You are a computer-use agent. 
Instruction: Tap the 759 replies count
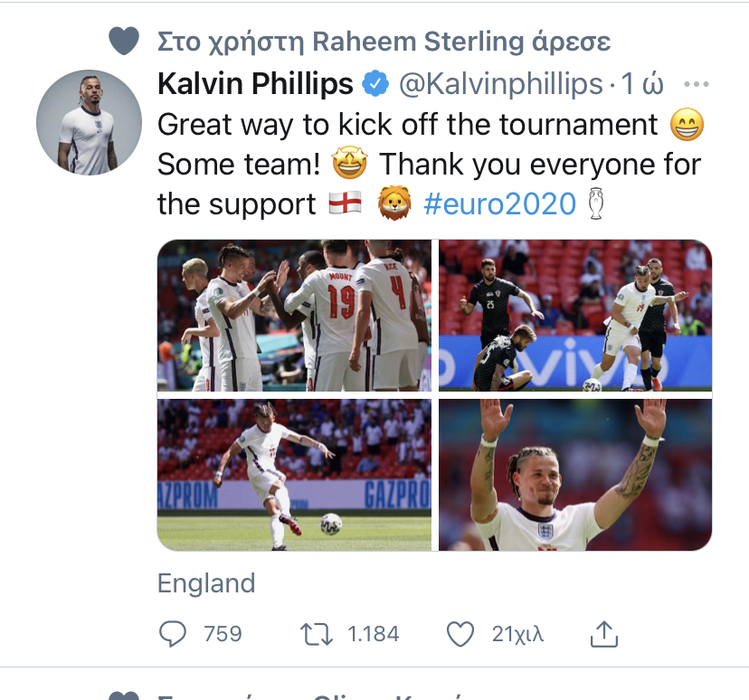pos(223,634)
